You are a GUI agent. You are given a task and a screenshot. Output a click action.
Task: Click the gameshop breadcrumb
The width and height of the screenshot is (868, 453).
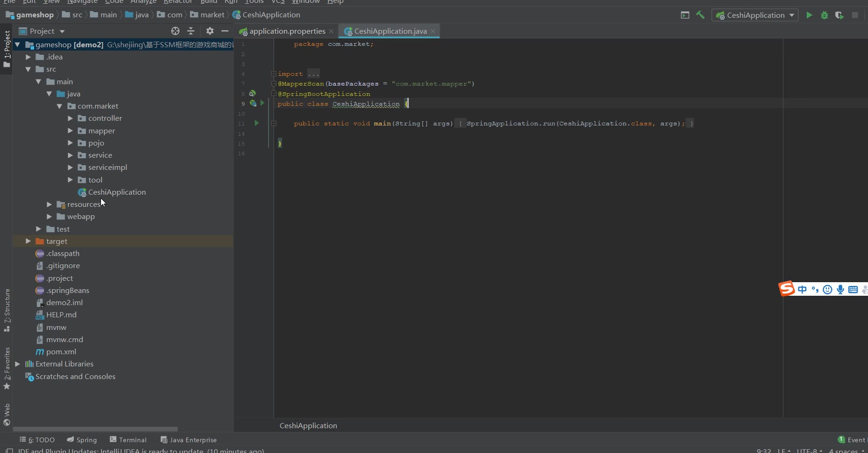point(35,15)
